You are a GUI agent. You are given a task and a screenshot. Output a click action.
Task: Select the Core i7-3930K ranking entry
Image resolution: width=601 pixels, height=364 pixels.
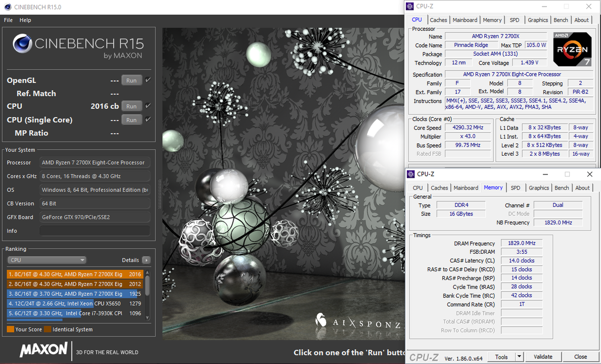pyautogui.click(x=75, y=313)
